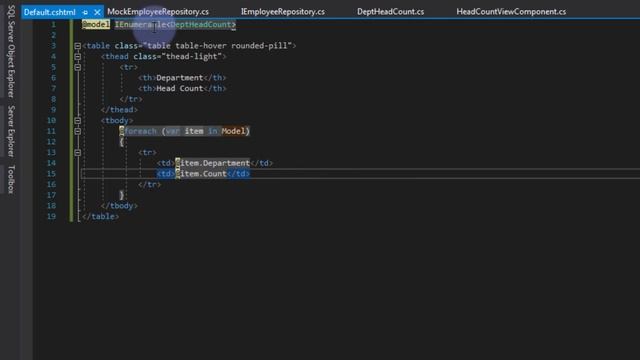Click the thead-light class value
This screenshot has height=360, width=640.
click(x=194, y=57)
